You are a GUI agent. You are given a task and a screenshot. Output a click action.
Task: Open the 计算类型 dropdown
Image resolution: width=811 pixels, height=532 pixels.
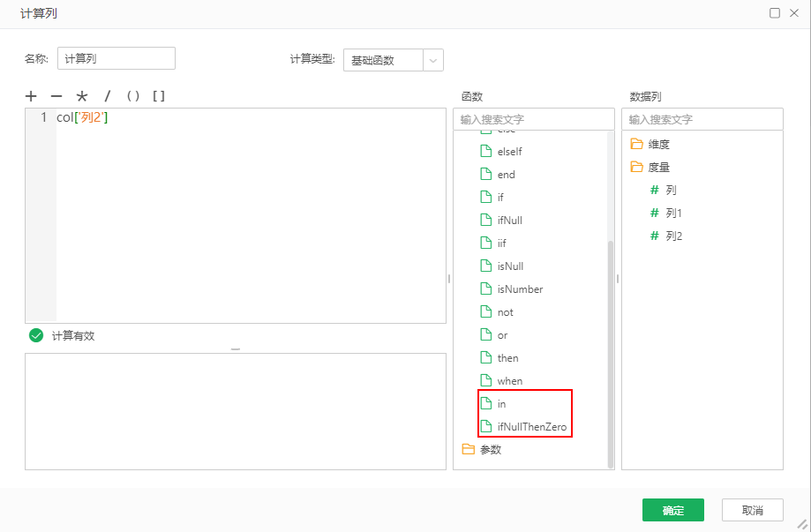[432, 60]
